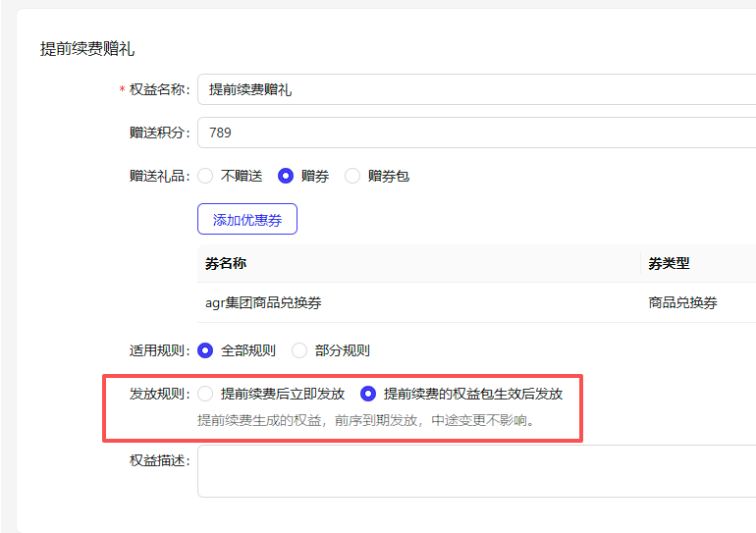Switch applicable rules to 部分规则
This screenshot has height=533, width=756.
(299, 350)
